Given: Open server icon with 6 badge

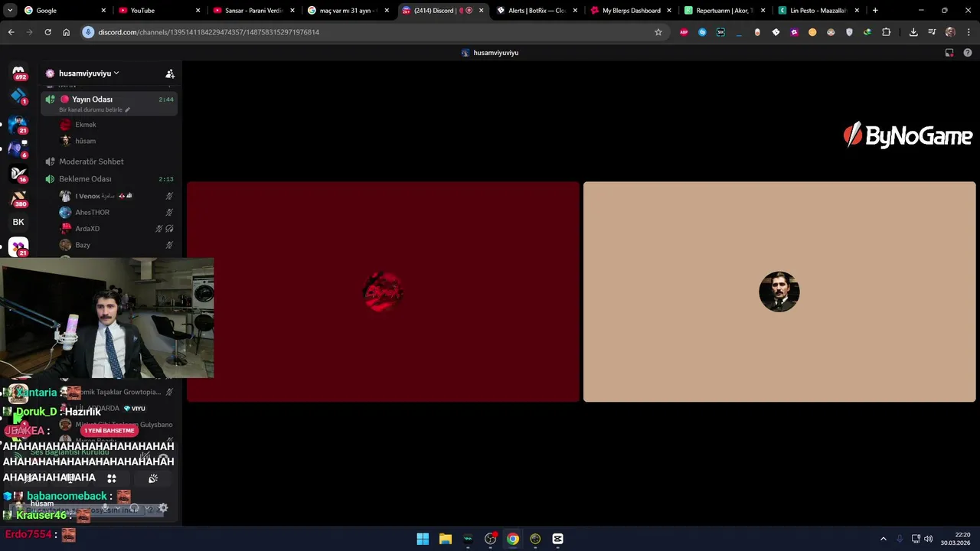Looking at the screenshot, I should tap(18, 148).
